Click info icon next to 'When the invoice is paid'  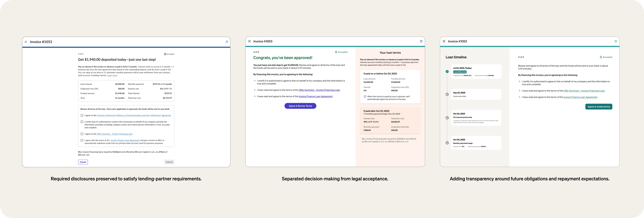click(365, 96)
